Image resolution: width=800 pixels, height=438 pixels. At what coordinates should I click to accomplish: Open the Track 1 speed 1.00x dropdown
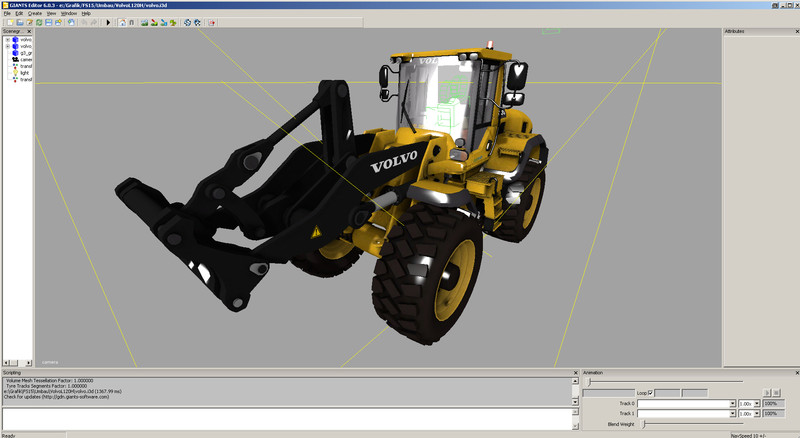click(x=757, y=413)
